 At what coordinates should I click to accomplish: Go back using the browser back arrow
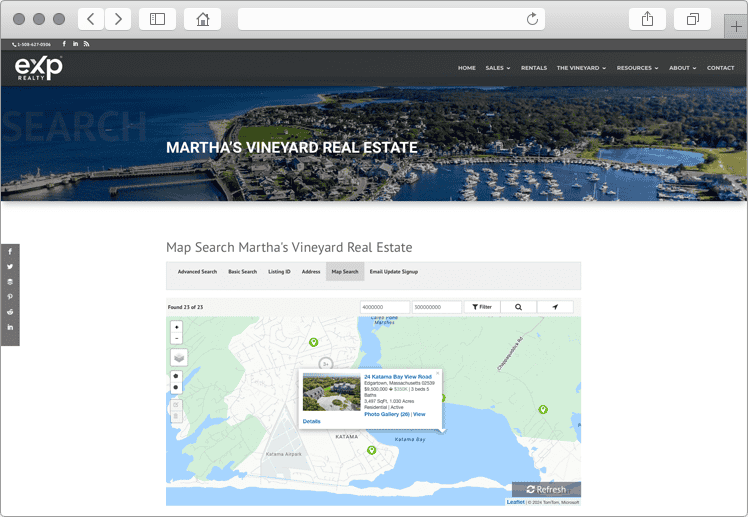click(91, 19)
